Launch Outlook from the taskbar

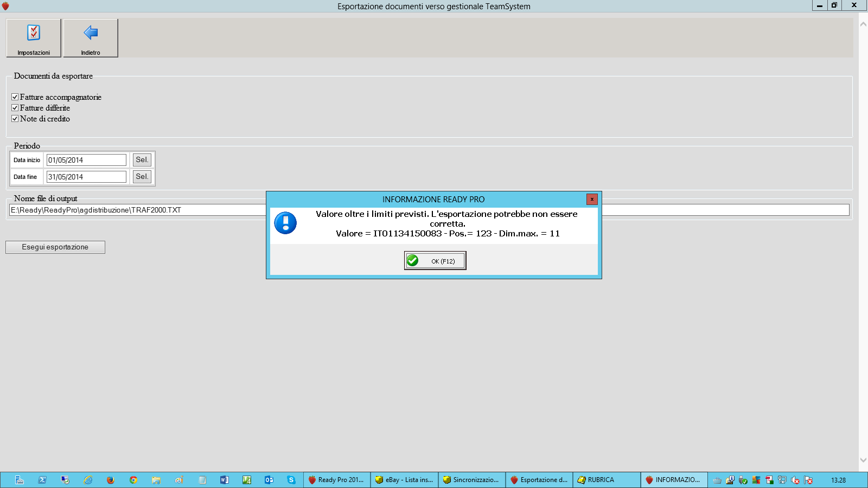(269, 480)
